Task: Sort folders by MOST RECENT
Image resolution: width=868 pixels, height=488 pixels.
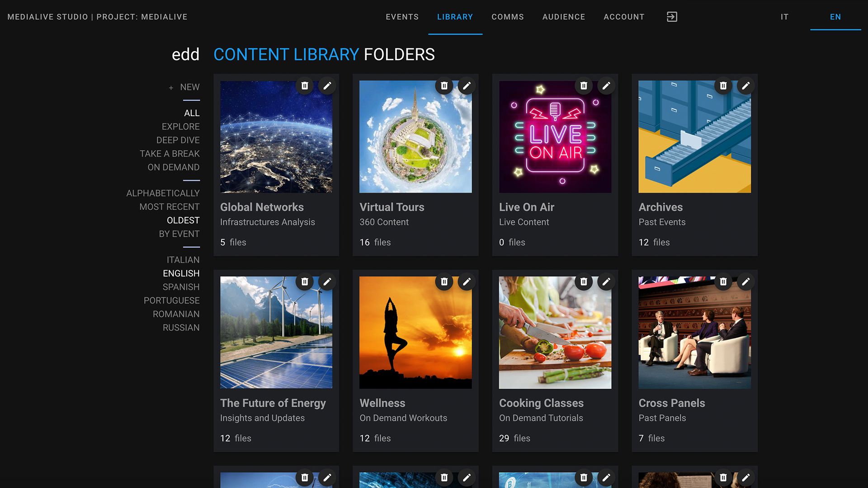Action: tap(169, 207)
